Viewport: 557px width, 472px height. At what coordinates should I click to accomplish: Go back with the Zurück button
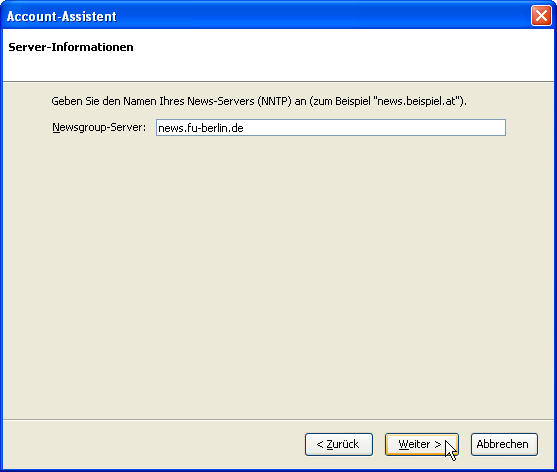point(339,444)
